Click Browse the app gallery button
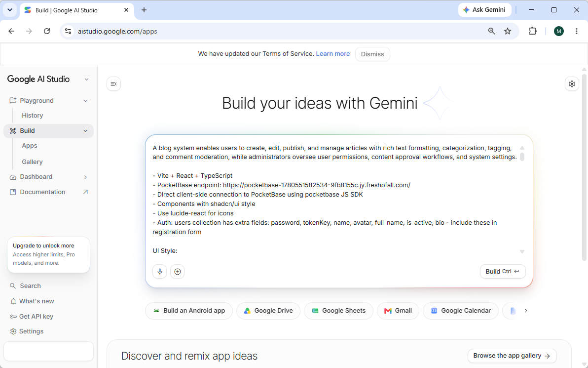The width and height of the screenshot is (588, 368). click(x=512, y=356)
